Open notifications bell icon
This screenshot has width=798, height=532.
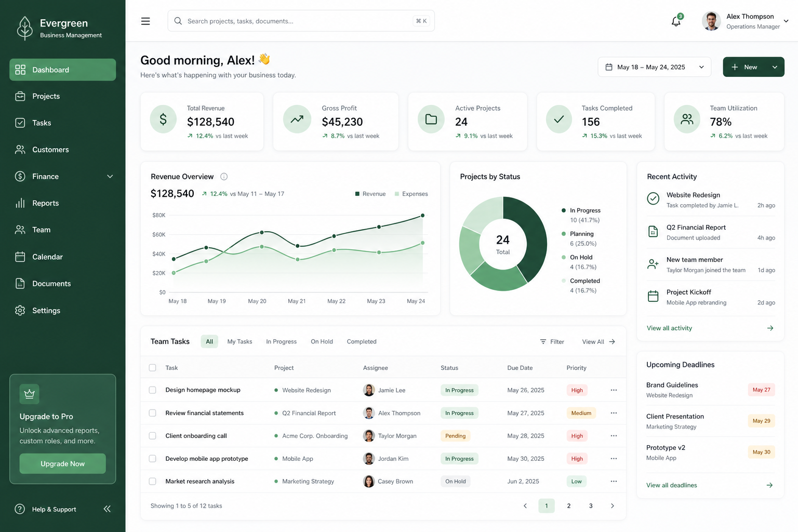tap(676, 21)
